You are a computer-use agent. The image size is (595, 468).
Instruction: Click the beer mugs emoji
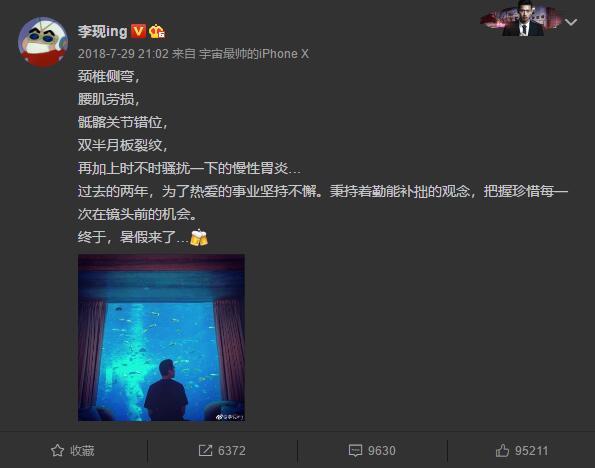pos(198,238)
